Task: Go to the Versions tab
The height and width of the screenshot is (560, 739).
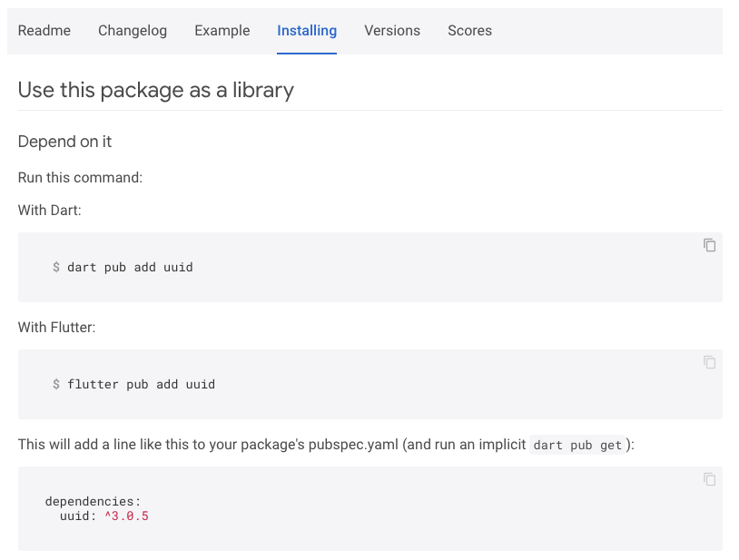Action: [x=392, y=31]
